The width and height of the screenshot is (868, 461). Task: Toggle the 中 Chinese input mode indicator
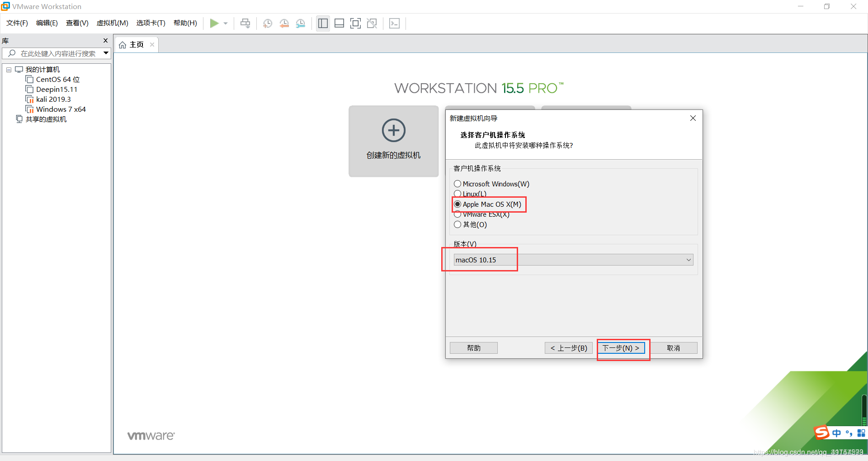click(837, 433)
